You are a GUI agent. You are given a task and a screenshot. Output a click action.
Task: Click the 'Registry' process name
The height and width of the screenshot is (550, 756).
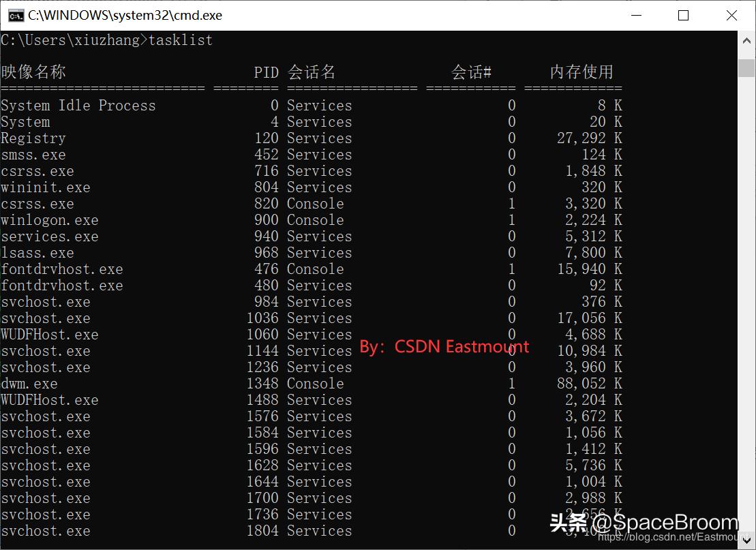[33, 138]
